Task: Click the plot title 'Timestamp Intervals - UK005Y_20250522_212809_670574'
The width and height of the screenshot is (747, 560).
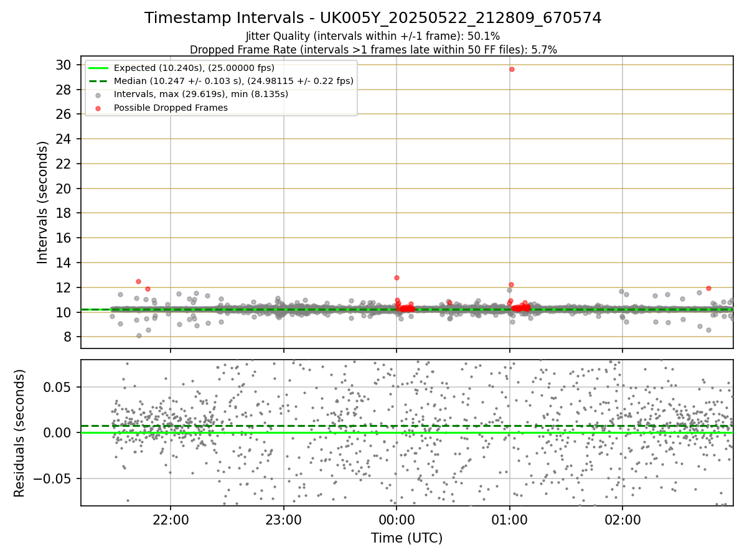Action: point(373,18)
